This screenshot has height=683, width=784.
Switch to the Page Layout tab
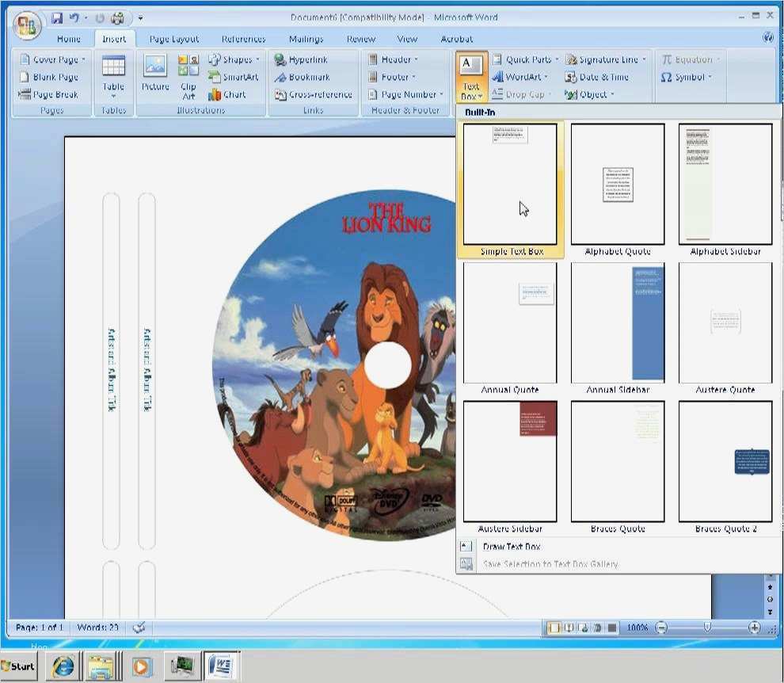(174, 39)
